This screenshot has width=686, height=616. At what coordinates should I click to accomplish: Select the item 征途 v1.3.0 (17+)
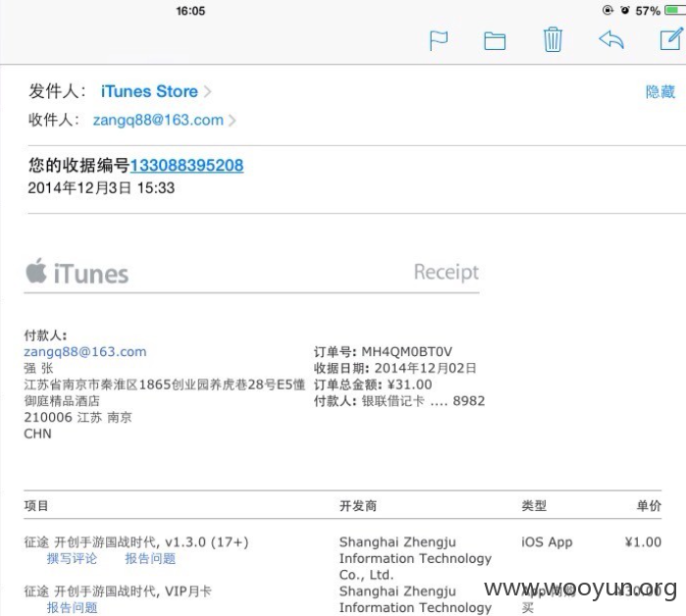tap(136, 542)
